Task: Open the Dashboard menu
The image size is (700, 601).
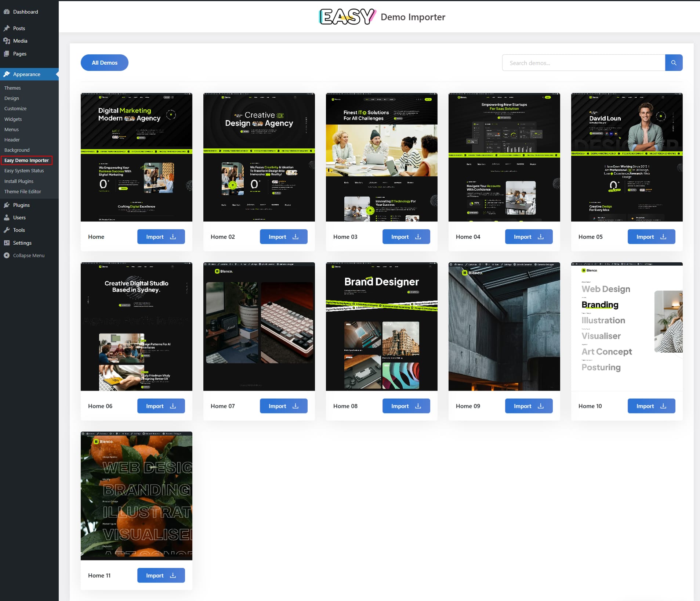Action: (x=29, y=12)
